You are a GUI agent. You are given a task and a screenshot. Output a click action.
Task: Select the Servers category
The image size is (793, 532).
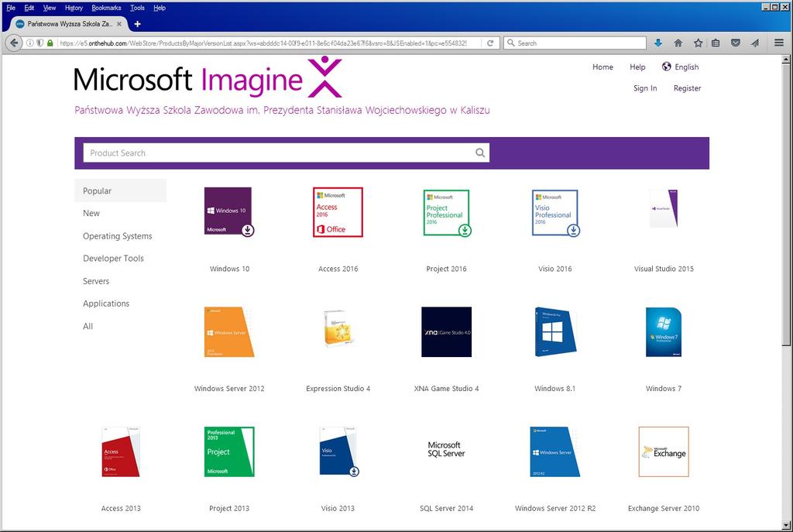pyautogui.click(x=96, y=280)
